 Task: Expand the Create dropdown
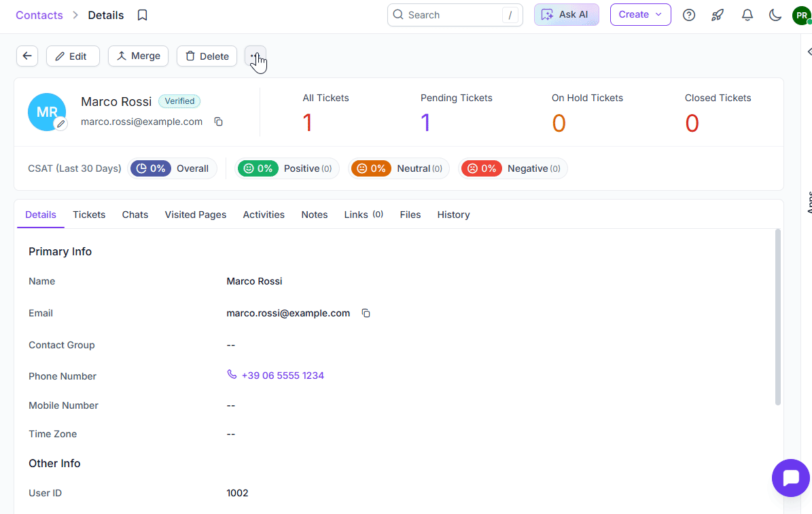[x=640, y=14]
